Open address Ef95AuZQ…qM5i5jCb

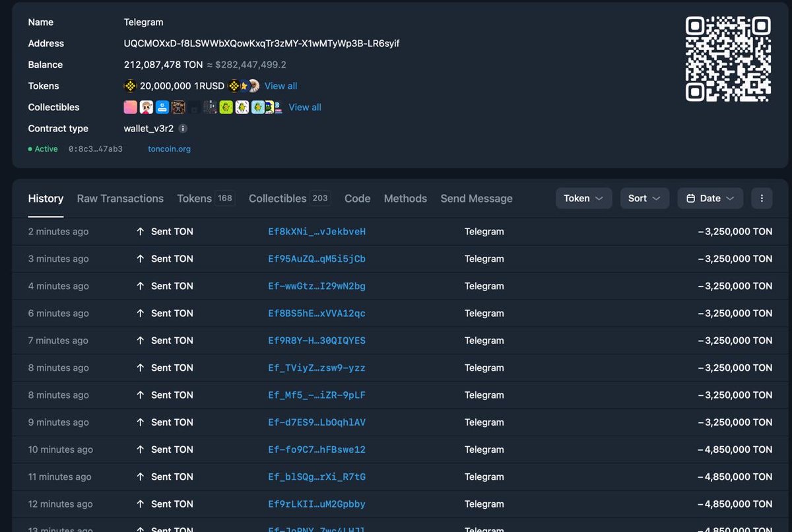tap(317, 259)
